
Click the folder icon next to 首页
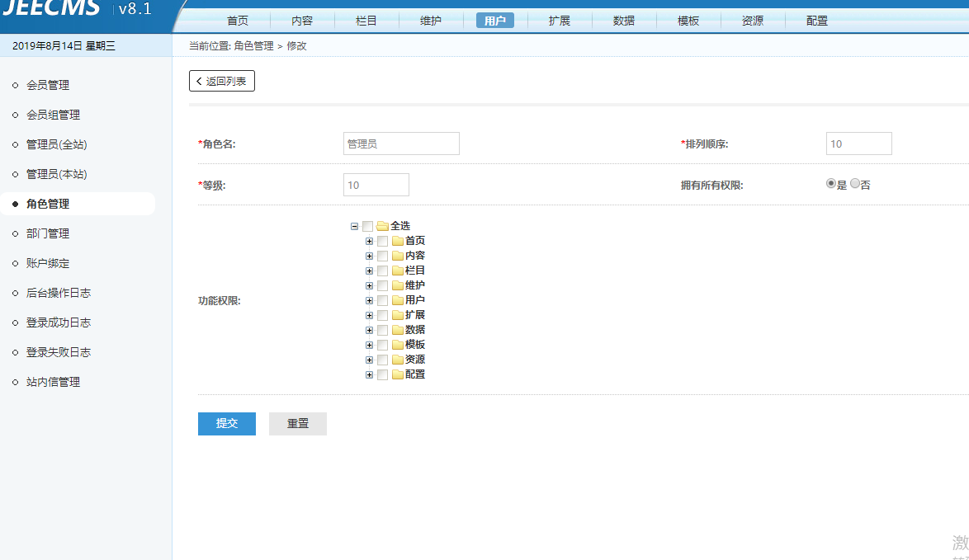coord(398,241)
